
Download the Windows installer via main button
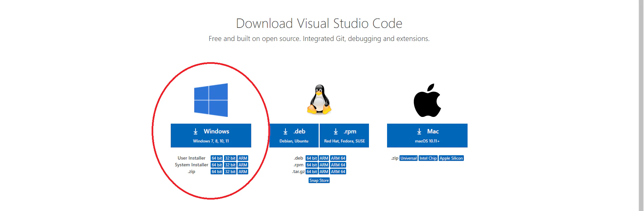pyautogui.click(x=211, y=135)
